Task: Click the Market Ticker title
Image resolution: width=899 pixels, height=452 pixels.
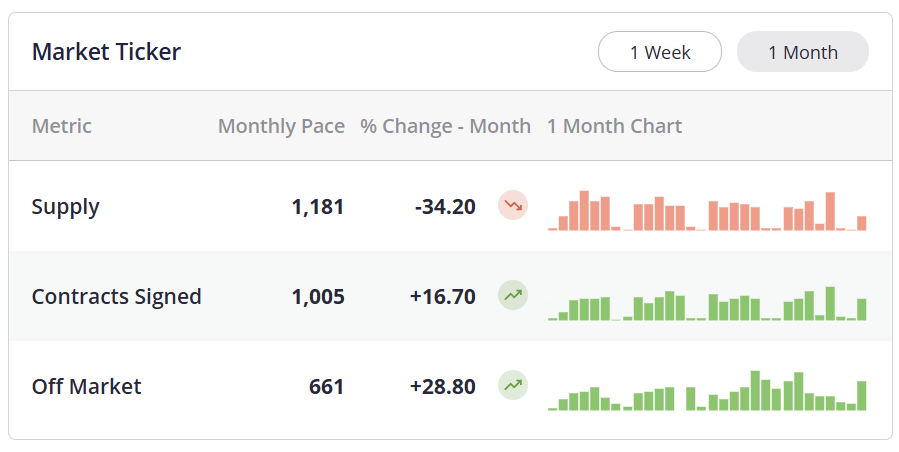Action: pyautogui.click(x=106, y=52)
